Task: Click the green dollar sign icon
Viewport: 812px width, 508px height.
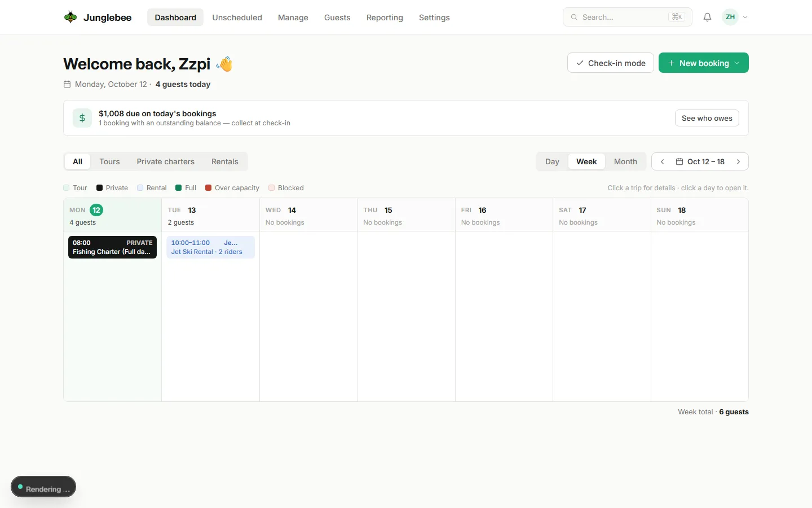Action: coord(82,118)
